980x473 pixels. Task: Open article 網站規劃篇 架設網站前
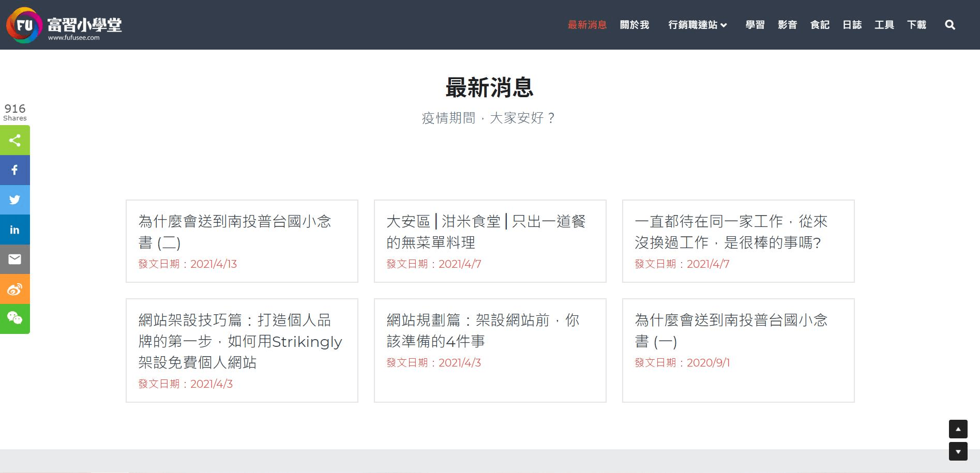pos(483,330)
